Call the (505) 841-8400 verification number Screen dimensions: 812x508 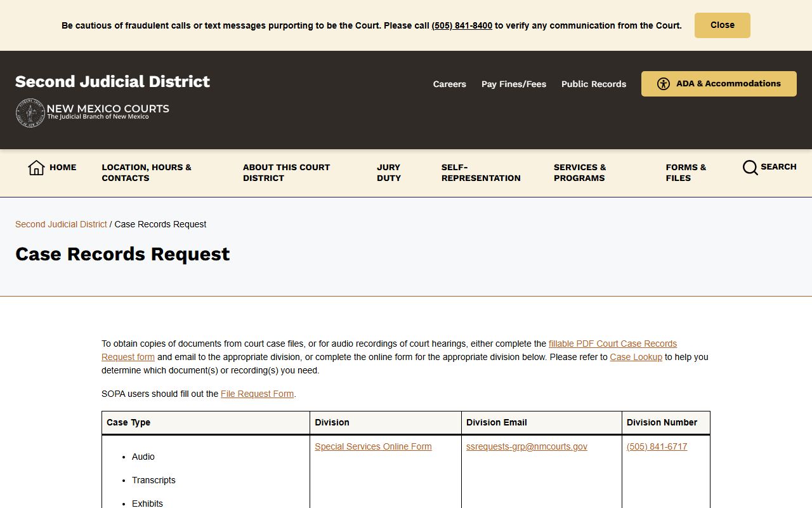[x=462, y=26]
